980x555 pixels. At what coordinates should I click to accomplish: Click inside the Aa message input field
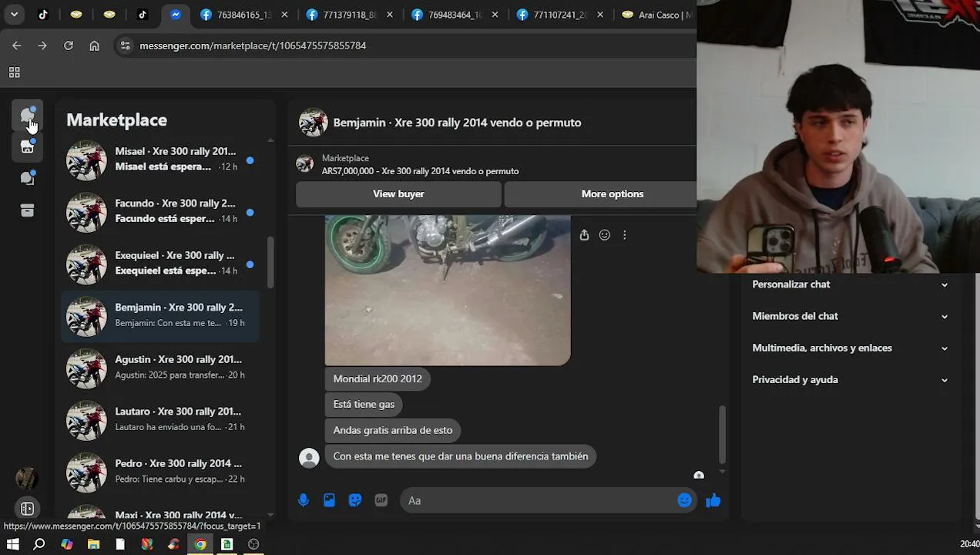click(x=537, y=500)
